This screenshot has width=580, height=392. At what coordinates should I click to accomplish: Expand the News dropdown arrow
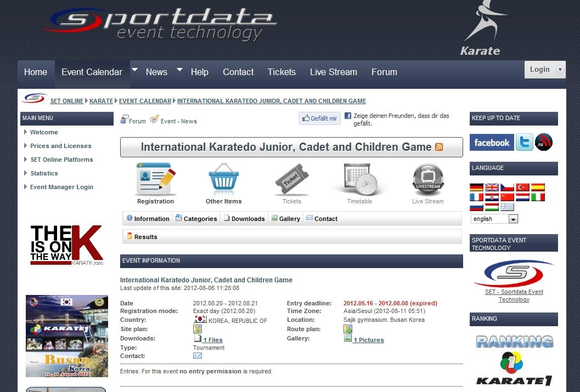coord(180,70)
